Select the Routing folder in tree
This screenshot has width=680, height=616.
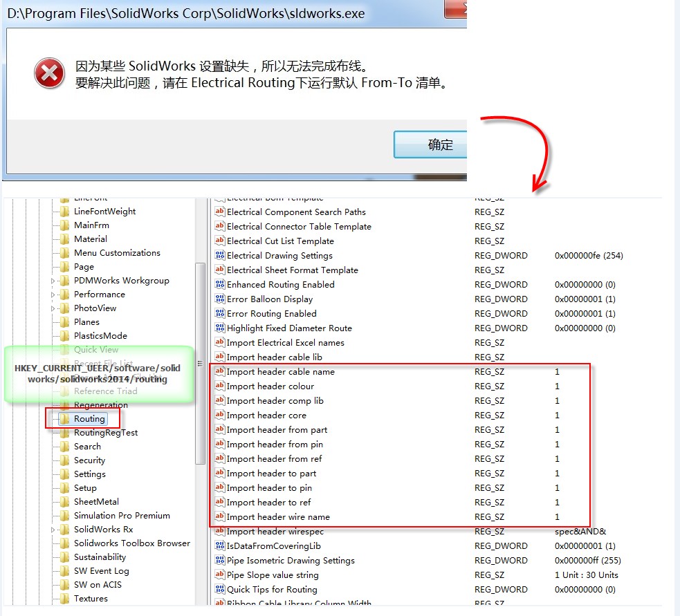click(x=89, y=419)
